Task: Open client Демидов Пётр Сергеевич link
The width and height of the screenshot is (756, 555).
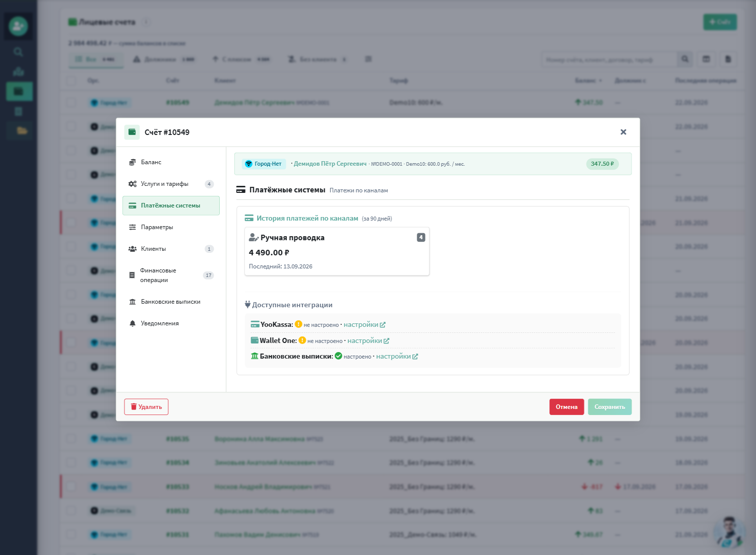Action: (x=330, y=164)
